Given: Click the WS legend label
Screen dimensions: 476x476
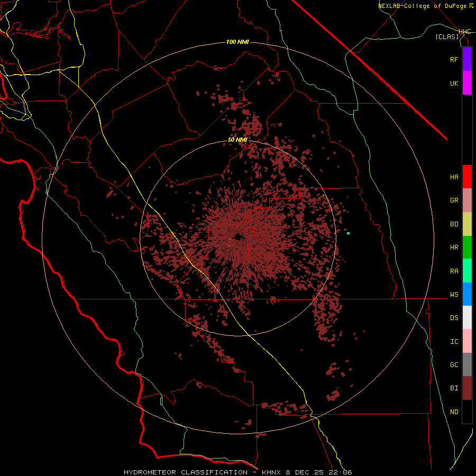Looking at the screenshot, I should [454, 294].
